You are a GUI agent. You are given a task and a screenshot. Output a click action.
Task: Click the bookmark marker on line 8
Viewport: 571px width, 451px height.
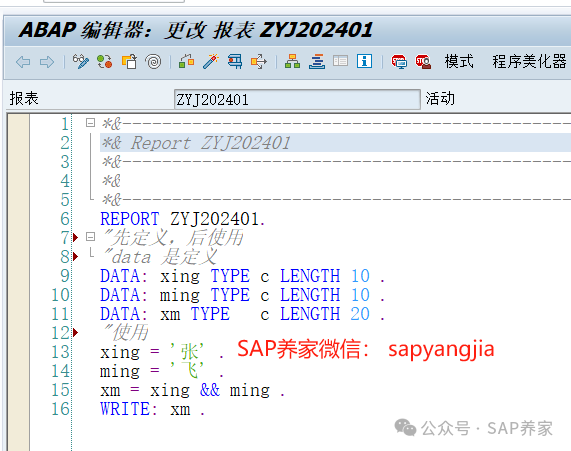tap(75, 257)
